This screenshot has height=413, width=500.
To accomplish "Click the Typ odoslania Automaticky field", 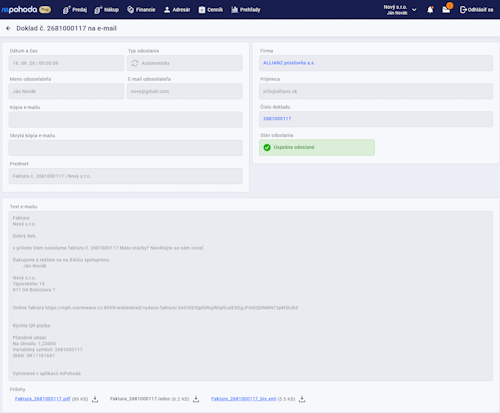I will (185, 63).
